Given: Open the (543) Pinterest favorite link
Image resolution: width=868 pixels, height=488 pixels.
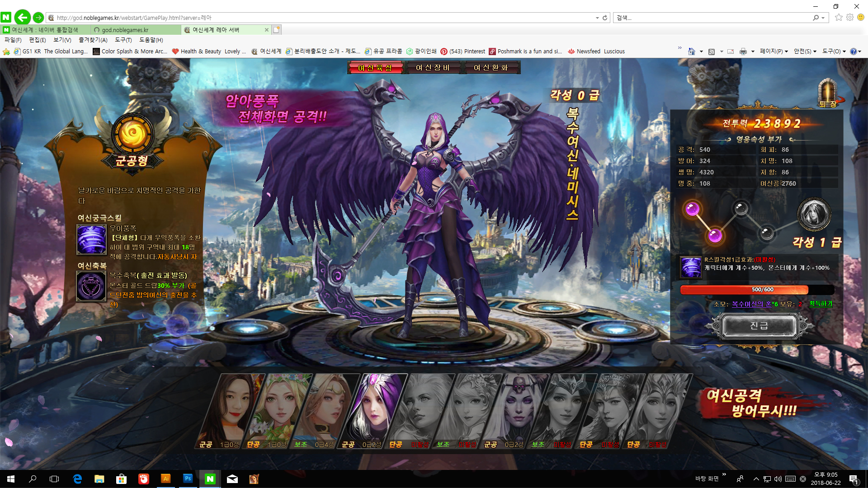Looking at the screenshot, I should pos(463,52).
